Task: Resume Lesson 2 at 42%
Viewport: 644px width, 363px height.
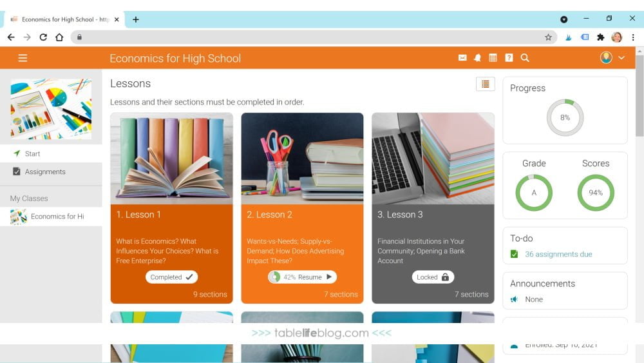Action: [x=302, y=277]
